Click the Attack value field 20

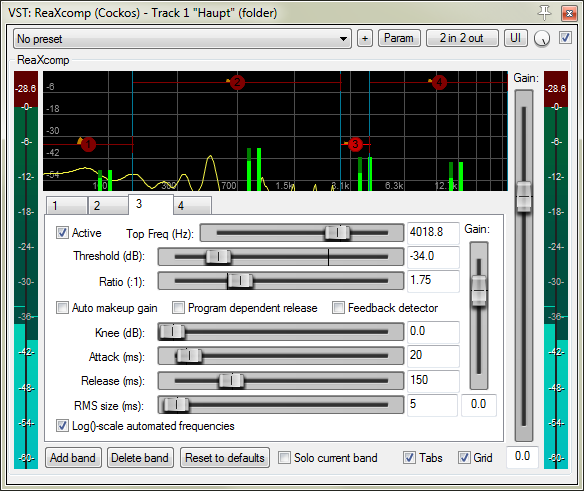pyautogui.click(x=433, y=356)
